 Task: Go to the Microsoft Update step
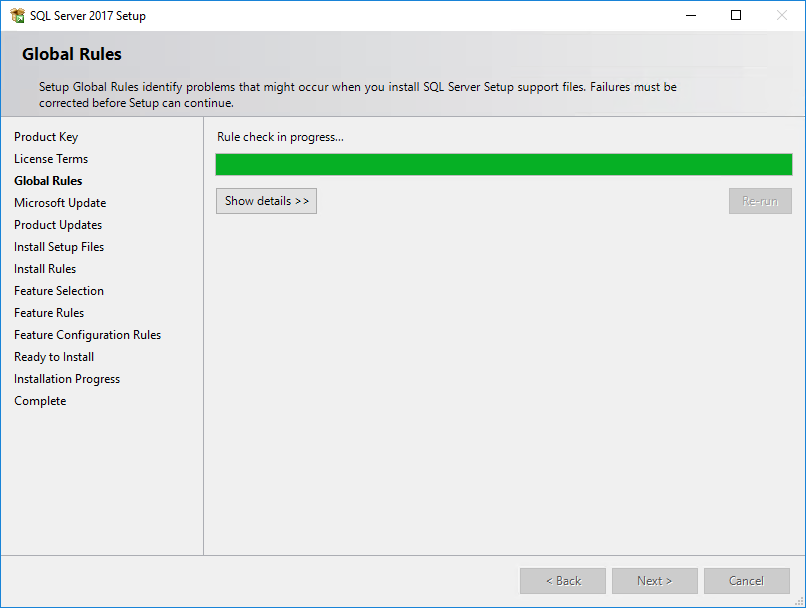pyautogui.click(x=60, y=203)
